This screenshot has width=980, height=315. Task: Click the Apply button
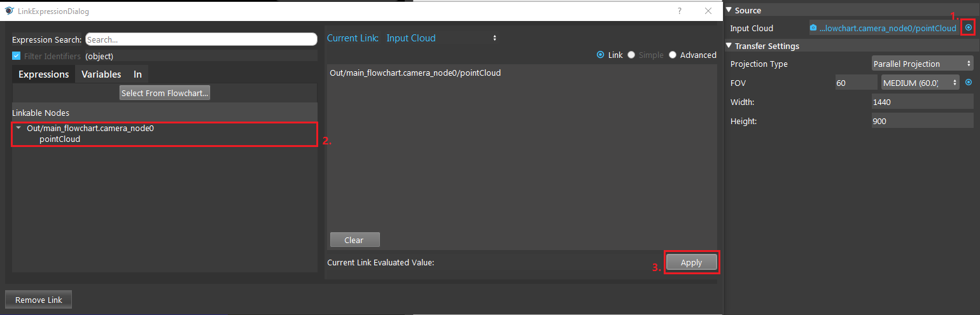tap(691, 262)
